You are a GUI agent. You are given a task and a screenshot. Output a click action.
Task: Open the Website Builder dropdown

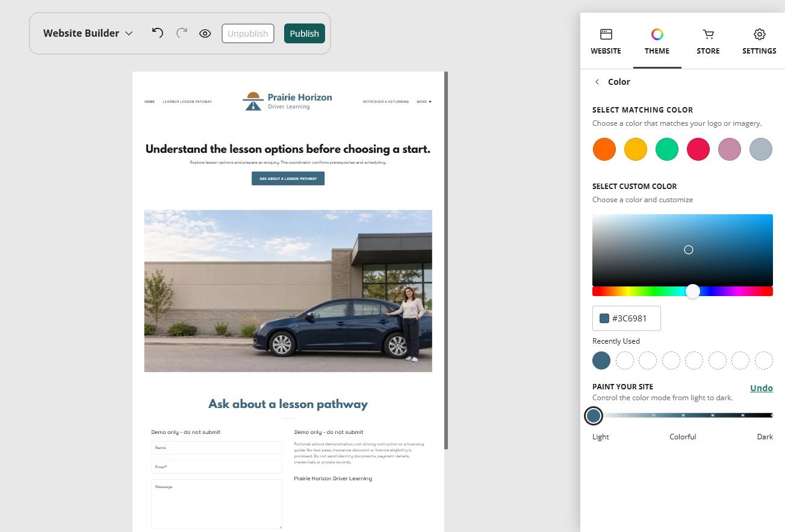click(88, 33)
